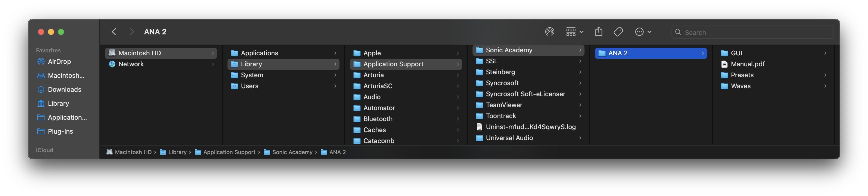
Task: Expand Presets folder via its chevron
Action: pyautogui.click(x=825, y=75)
